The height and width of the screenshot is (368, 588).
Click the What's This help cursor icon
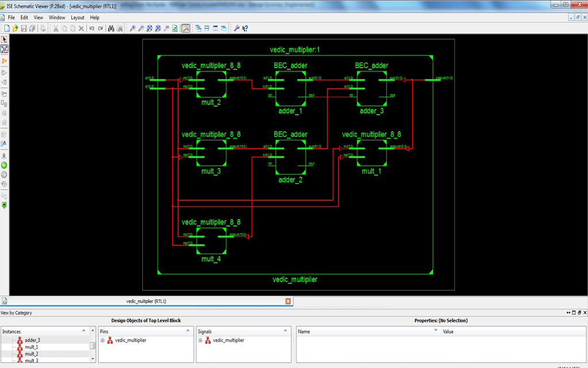tap(245, 28)
